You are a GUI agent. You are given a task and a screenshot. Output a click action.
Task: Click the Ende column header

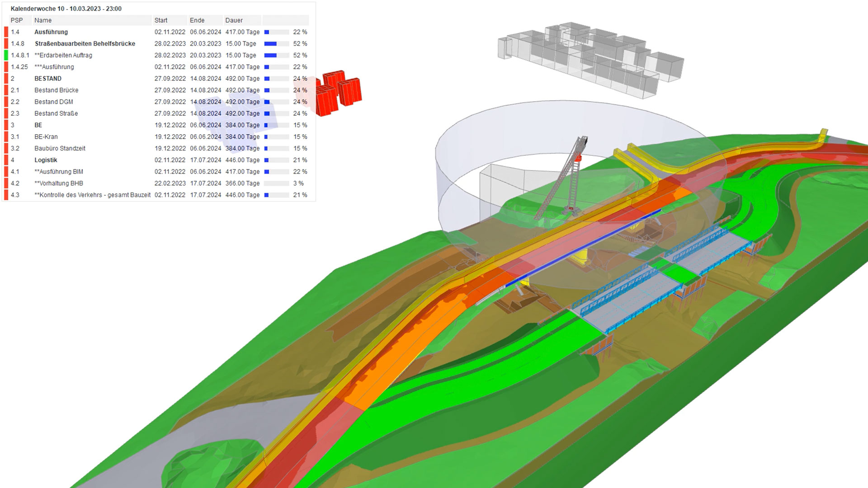197,20
